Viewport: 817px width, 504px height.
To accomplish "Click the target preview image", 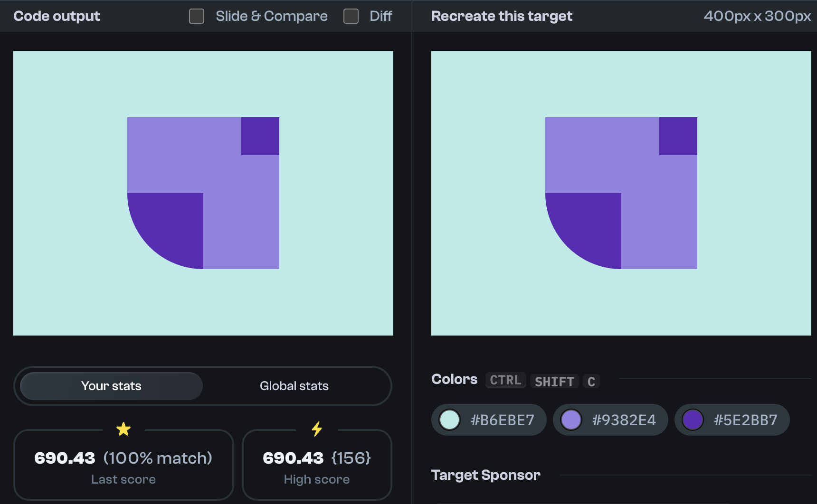I will coord(620,193).
